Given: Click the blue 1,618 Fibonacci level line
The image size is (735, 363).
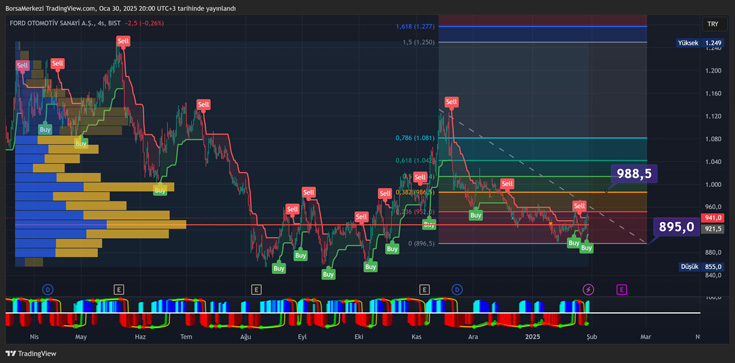Looking at the screenshot, I should [x=542, y=27].
